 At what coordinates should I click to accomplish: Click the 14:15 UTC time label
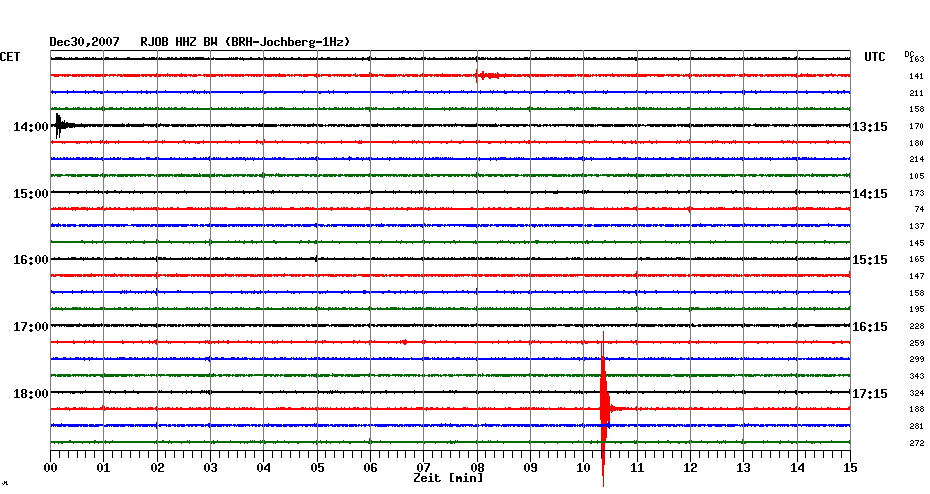click(870, 194)
